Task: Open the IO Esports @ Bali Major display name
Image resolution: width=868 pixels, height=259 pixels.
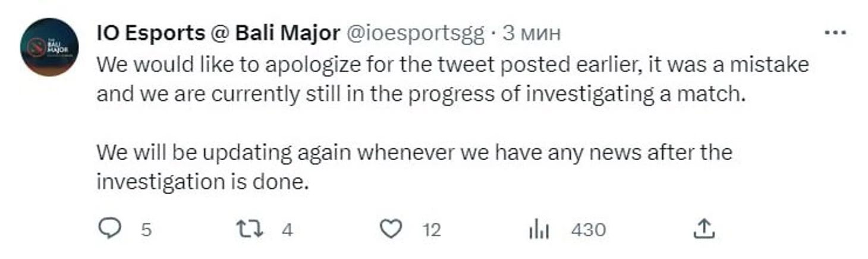Action: 218,33
